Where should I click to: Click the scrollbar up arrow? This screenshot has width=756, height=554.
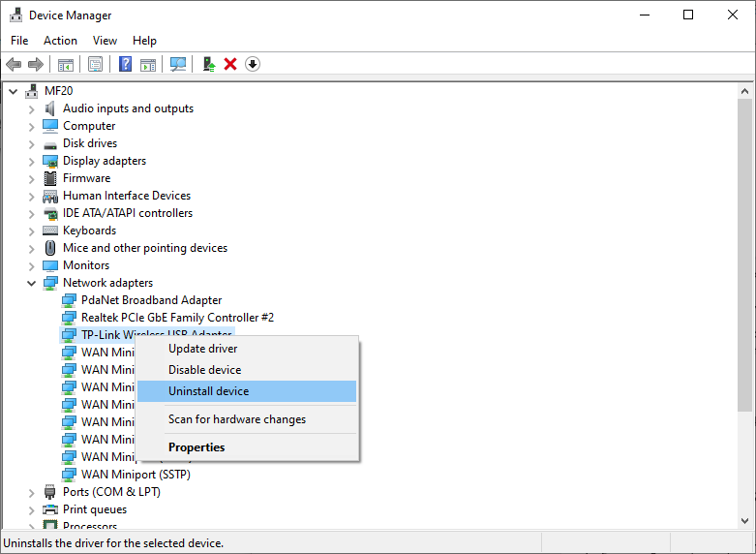[744, 91]
